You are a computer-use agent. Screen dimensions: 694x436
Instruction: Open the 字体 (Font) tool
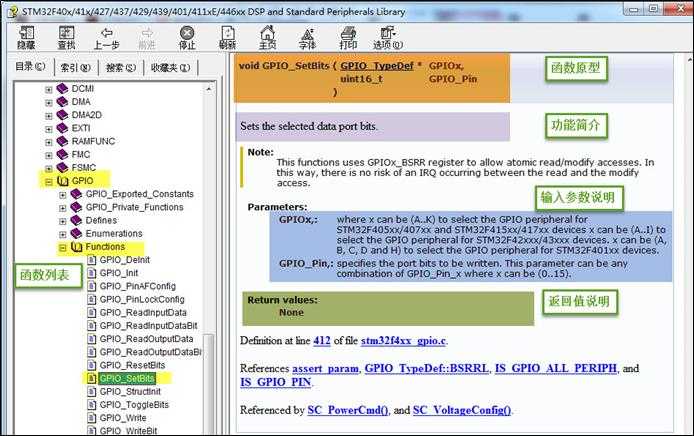pyautogui.click(x=307, y=37)
